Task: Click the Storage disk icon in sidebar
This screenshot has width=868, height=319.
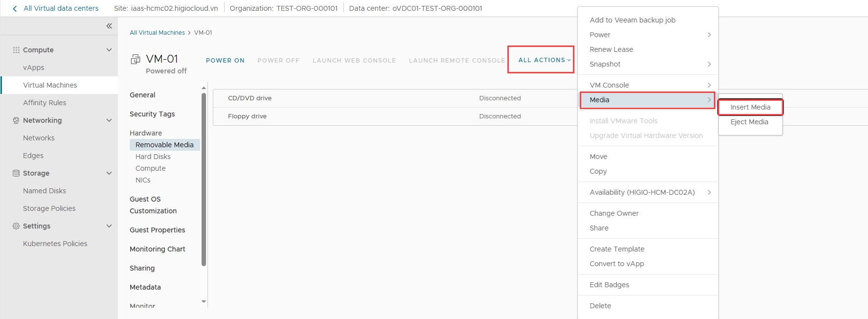Action: [16, 173]
